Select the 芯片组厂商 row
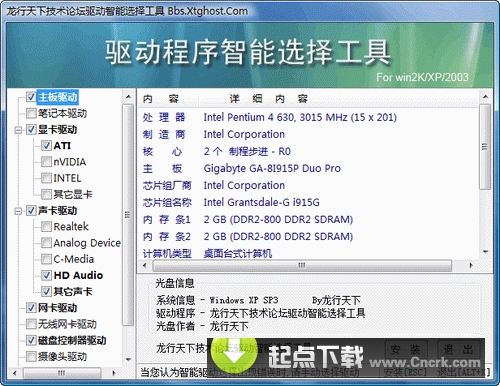500x386 pixels. pyautogui.click(x=308, y=185)
